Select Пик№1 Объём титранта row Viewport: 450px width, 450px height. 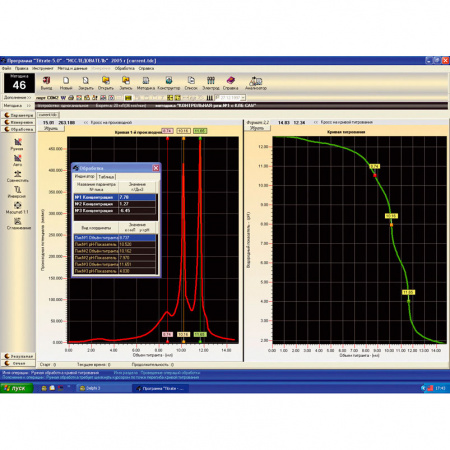(115, 238)
